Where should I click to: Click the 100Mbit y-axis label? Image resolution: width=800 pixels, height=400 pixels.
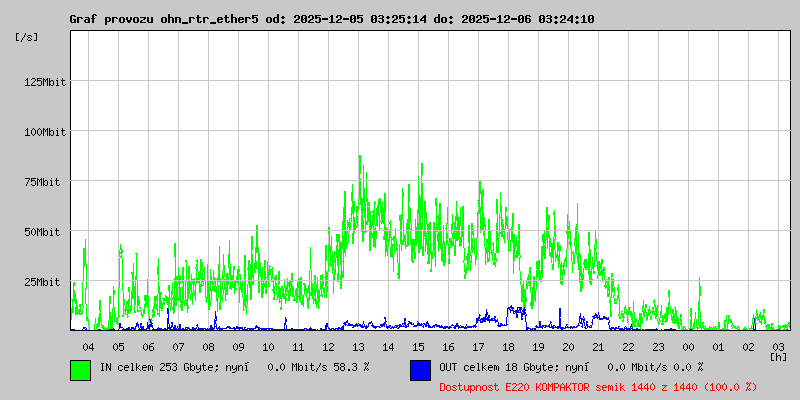(45, 132)
